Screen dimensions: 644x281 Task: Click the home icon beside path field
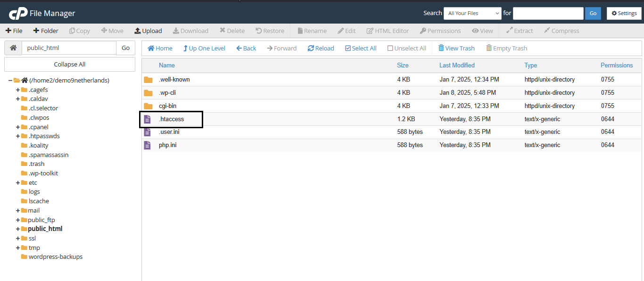click(13, 48)
